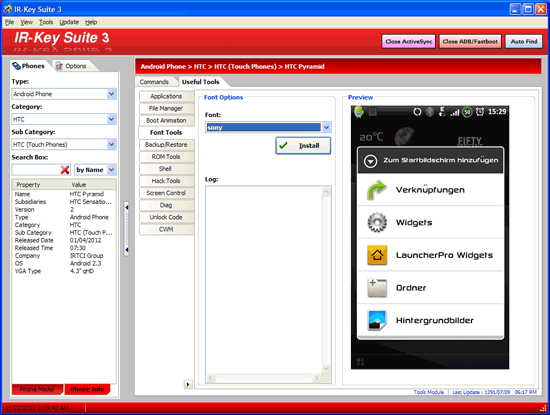The width and height of the screenshot is (550, 415).
Task: Click the Log vertical scrollbar down arrow
Action: pyautogui.click(x=326, y=369)
